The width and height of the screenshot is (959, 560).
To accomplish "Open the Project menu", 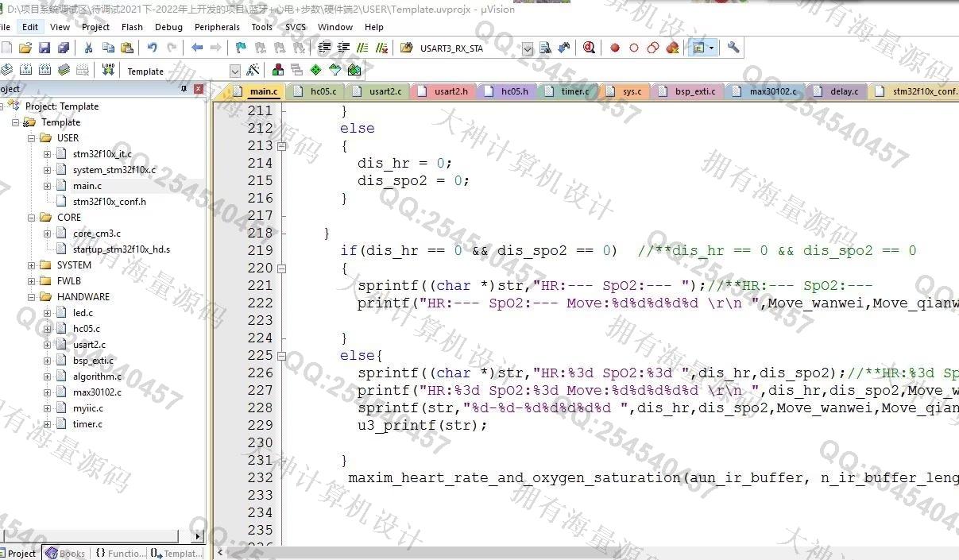I will tap(95, 26).
